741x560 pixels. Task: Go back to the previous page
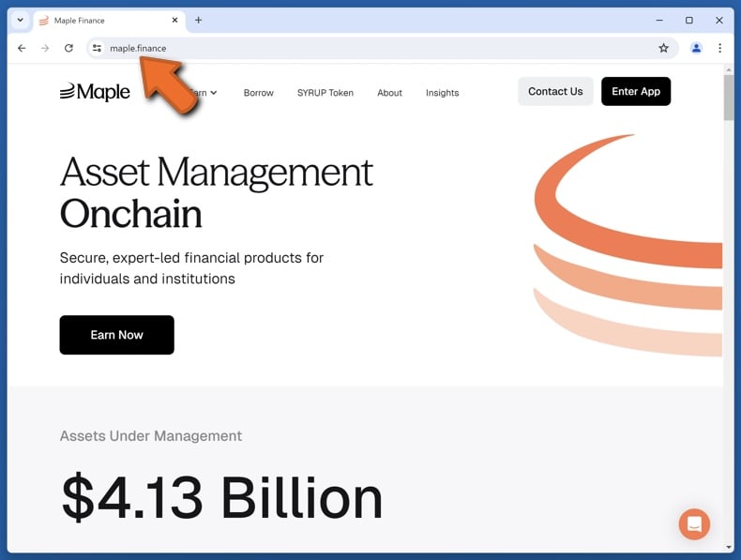[22, 48]
